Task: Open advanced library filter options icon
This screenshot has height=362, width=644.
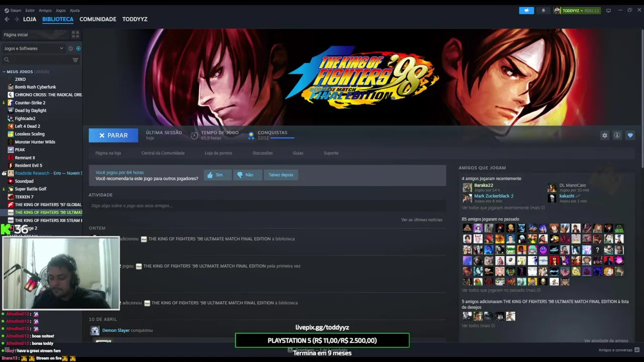Action: (75, 60)
